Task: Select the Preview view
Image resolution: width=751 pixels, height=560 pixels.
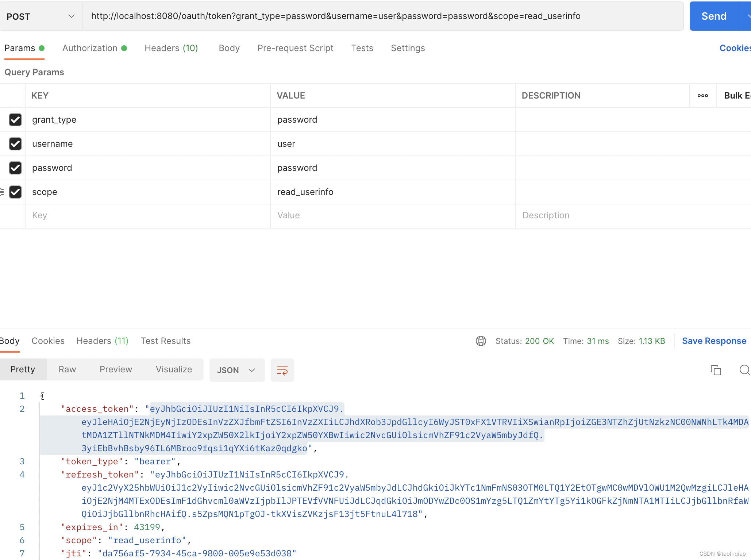Action: [116, 369]
